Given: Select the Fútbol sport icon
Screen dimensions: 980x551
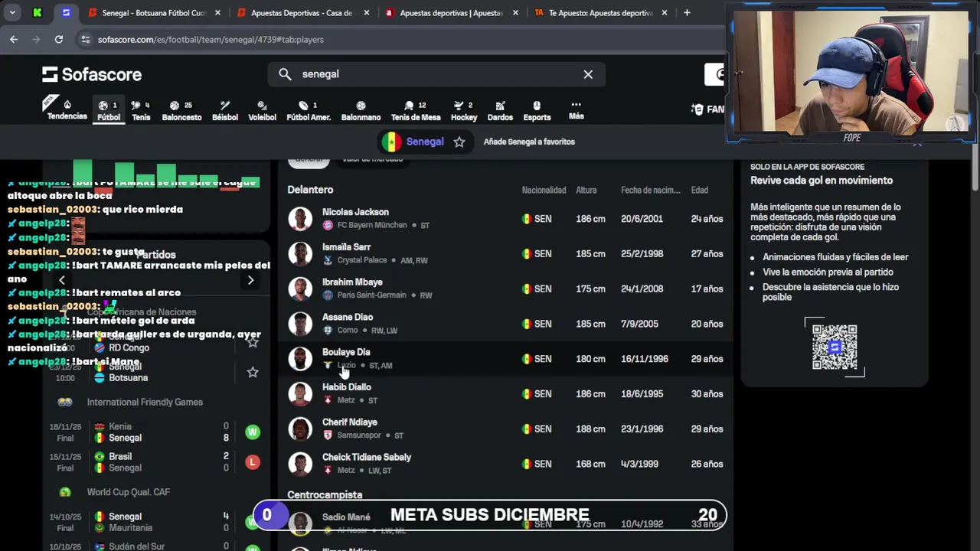Looking at the screenshot, I should pos(109,110).
